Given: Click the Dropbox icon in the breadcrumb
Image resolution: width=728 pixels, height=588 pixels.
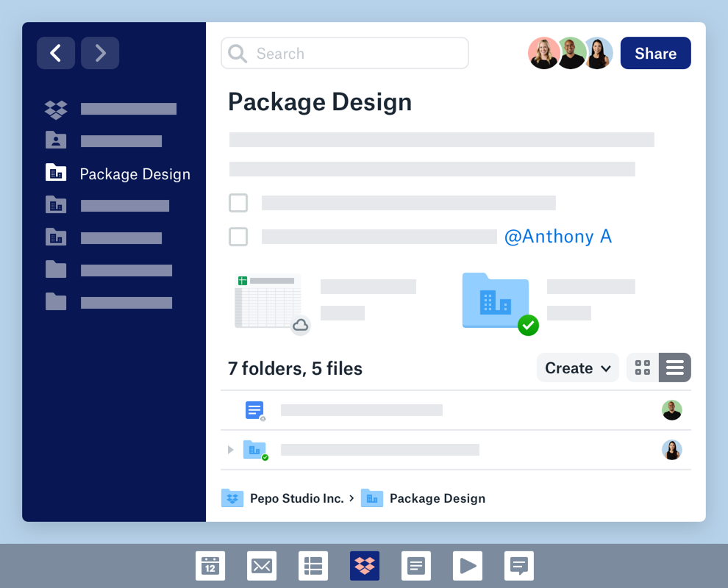Looking at the screenshot, I should [232, 498].
